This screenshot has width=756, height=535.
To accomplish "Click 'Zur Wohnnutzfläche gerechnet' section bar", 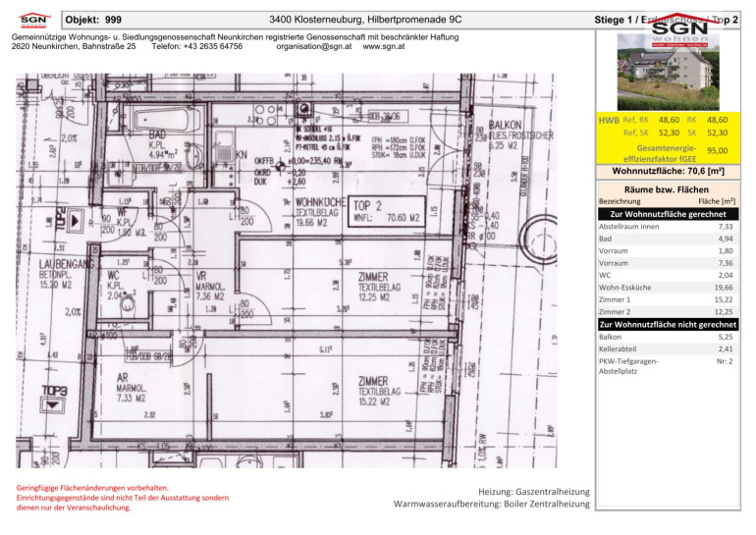I will [669, 214].
